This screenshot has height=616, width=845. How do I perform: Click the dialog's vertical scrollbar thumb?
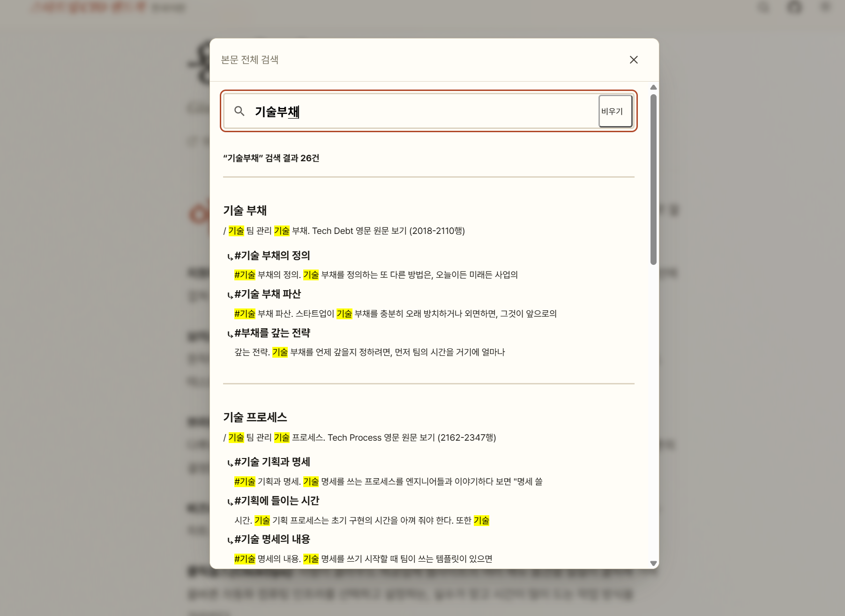click(x=653, y=180)
